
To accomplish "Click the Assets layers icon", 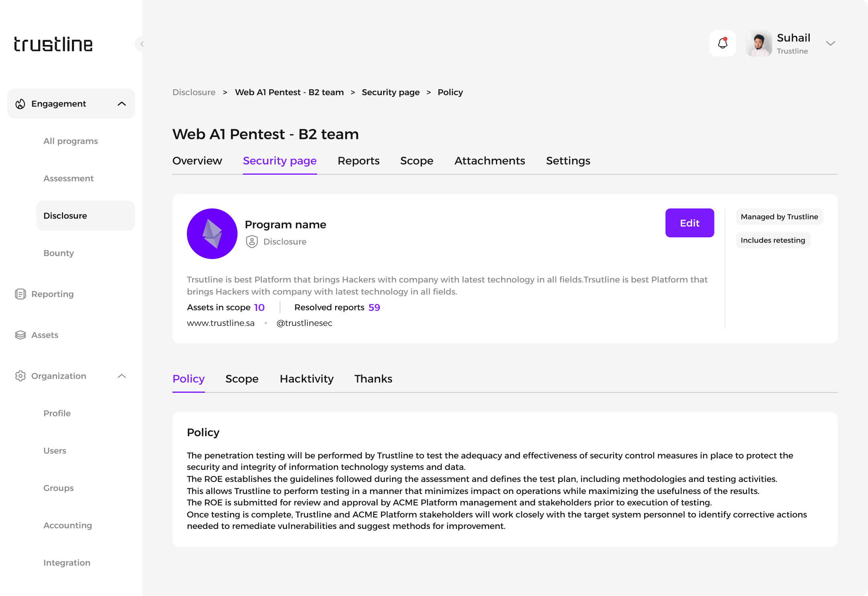I will pyautogui.click(x=20, y=335).
